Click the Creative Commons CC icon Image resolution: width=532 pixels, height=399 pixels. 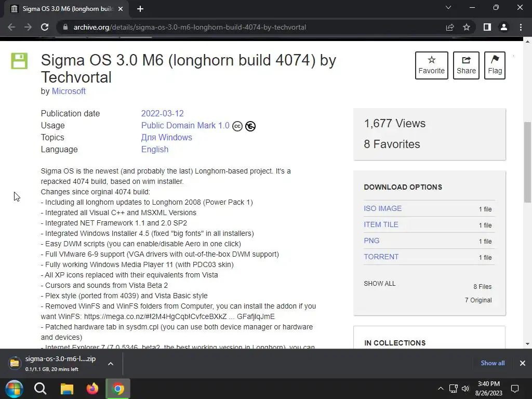tap(237, 126)
